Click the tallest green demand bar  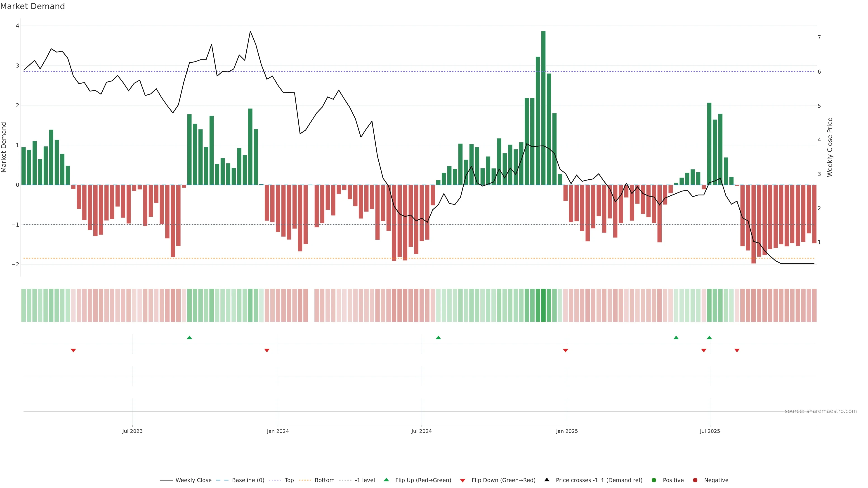pos(543,108)
